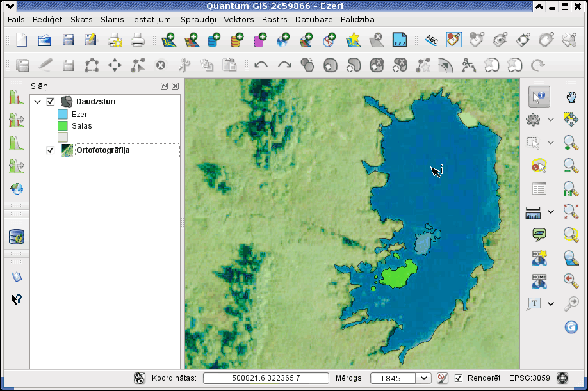Add vector layer icon
Viewport: 588px width, 391px height.
tap(169, 40)
